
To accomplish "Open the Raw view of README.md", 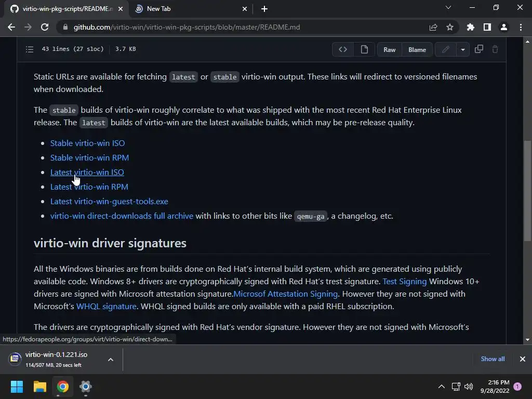I will tap(390, 49).
